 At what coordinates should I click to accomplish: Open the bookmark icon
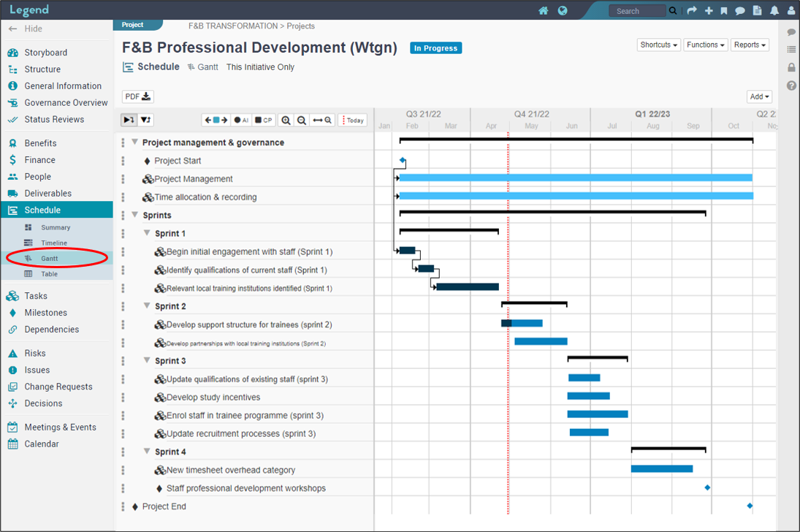(723, 11)
